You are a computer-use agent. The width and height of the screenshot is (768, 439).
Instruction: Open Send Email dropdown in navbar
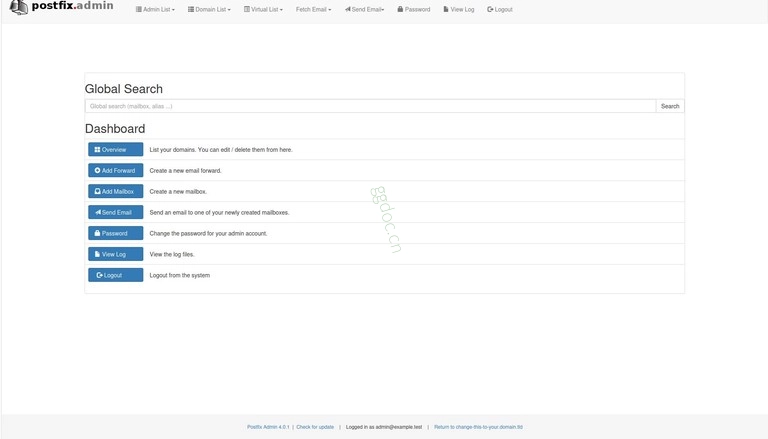(x=364, y=9)
